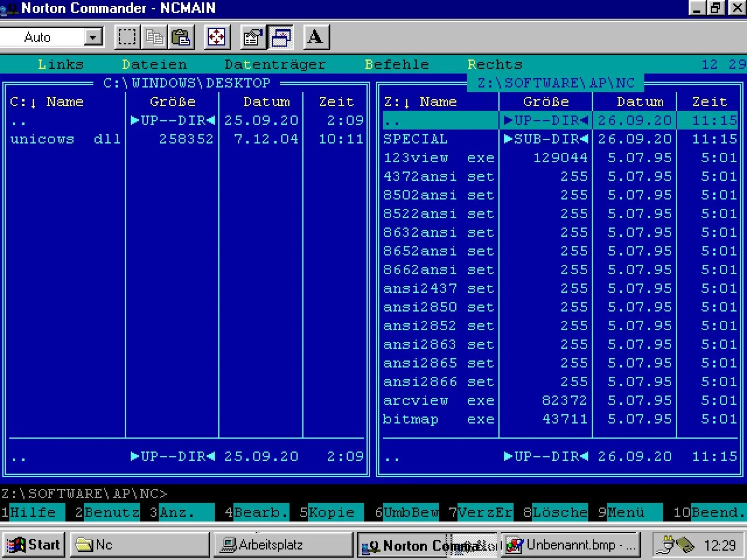Click F2 Benutz function key
Viewport: 747px width, 560px height.
(x=107, y=512)
